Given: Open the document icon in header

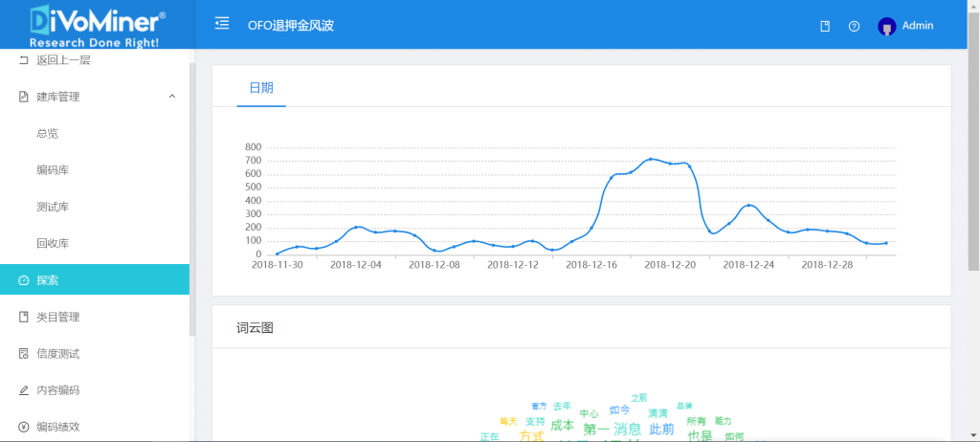Looking at the screenshot, I should [x=825, y=26].
